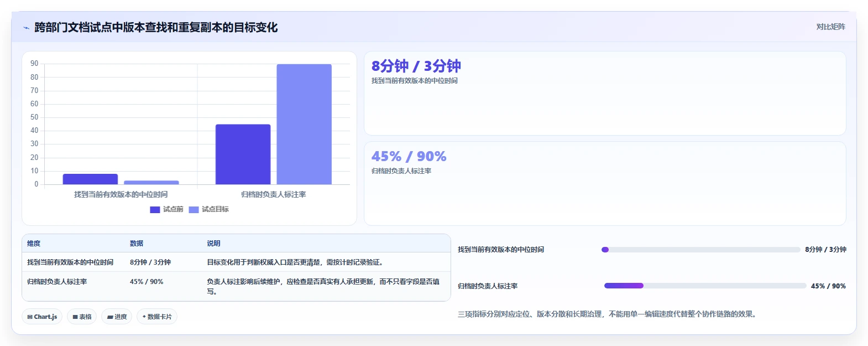Click the title icon beside 跨部门文档试点 heading
Screen dimensions: 868x346
click(x=26, y=28)
